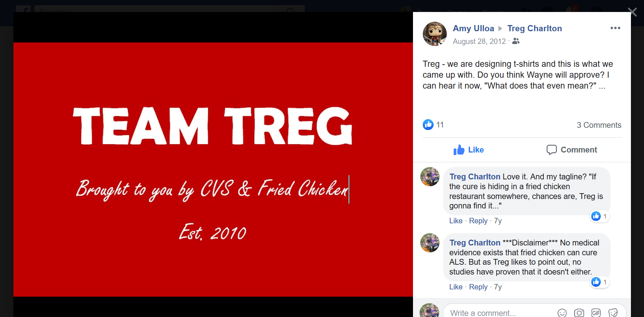View who reacted via blue thumbs-up icon
Viewport: 644px width, 317px height.
[428, 125]
